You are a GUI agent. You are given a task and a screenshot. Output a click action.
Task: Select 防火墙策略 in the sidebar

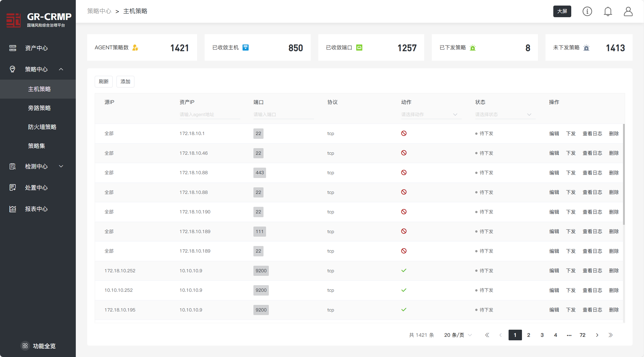click(42, 127)
